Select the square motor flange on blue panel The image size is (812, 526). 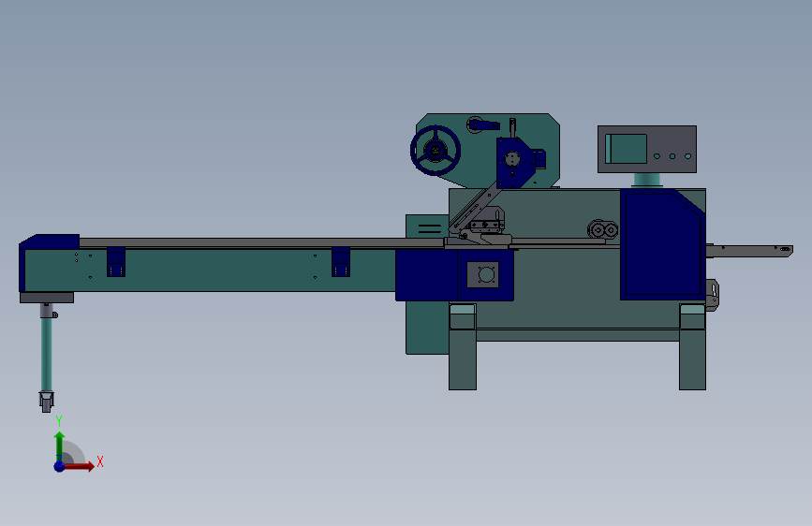point(482,275)
